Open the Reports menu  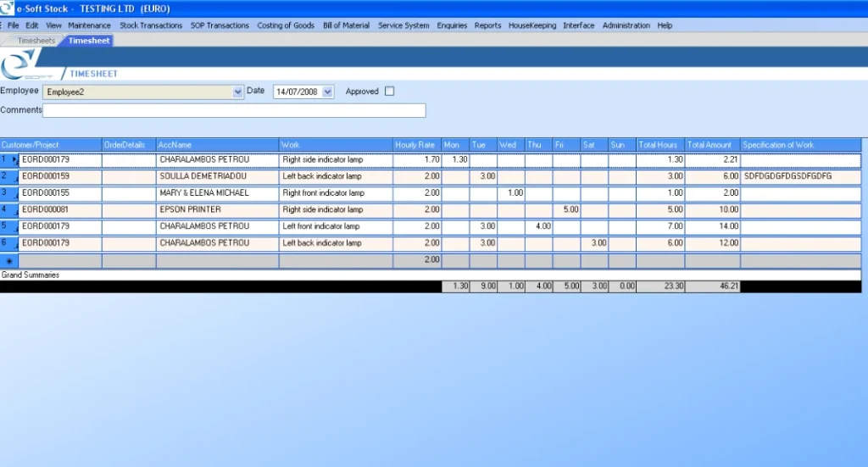487,25
